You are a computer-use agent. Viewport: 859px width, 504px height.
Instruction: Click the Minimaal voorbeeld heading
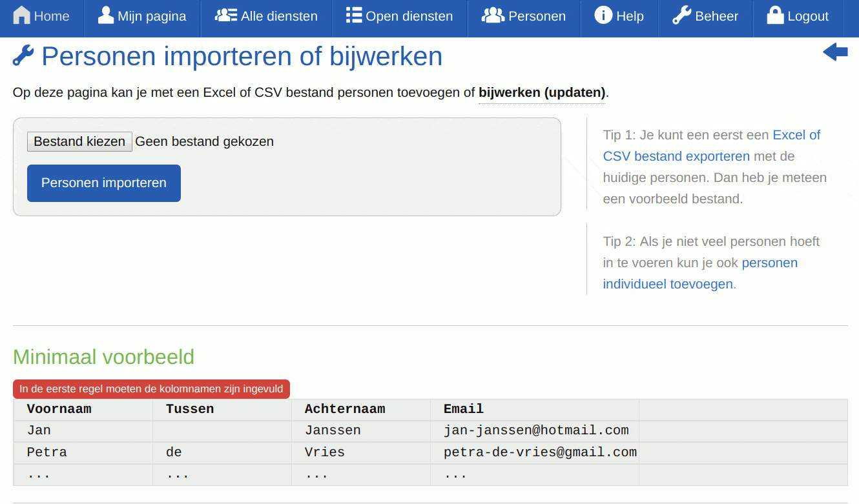point(103,357)
